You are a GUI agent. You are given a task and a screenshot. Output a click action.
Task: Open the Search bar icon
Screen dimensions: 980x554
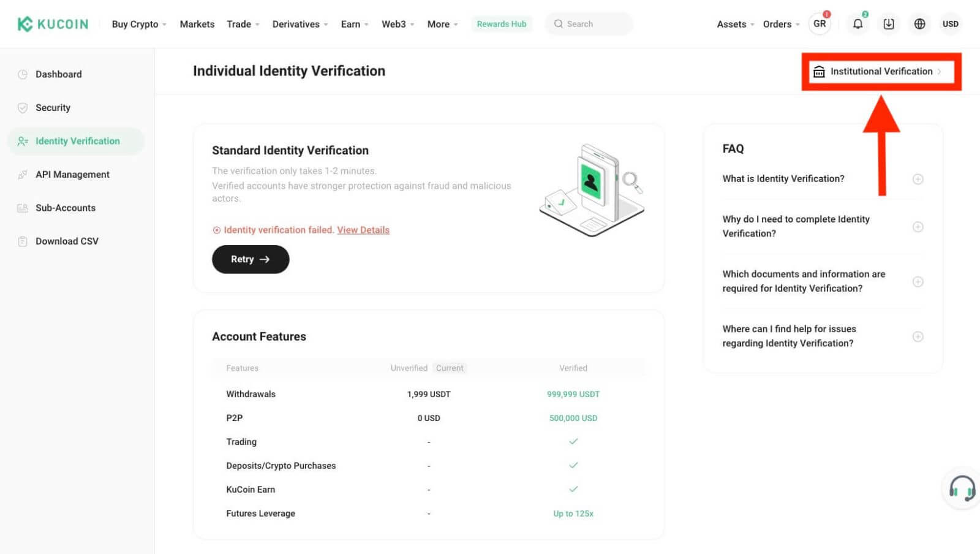pyautogui.click(x=559, y=24)
